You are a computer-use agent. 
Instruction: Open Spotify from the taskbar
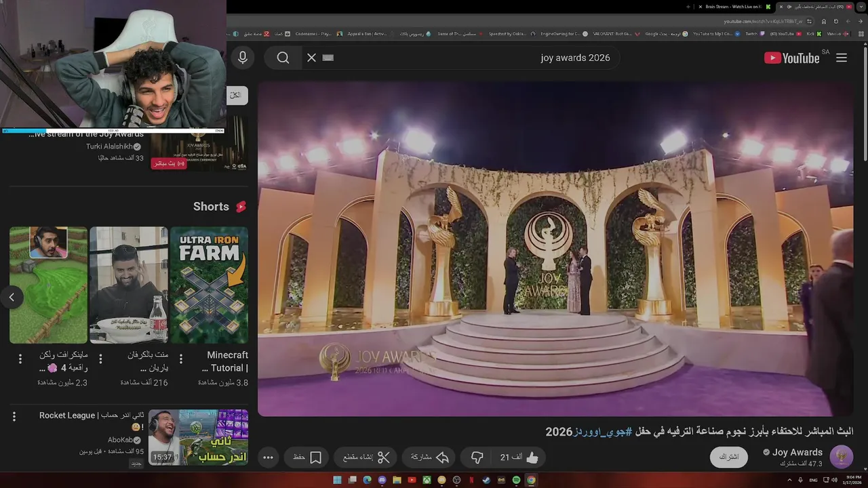pyautogui.click(x=516, y=480)
